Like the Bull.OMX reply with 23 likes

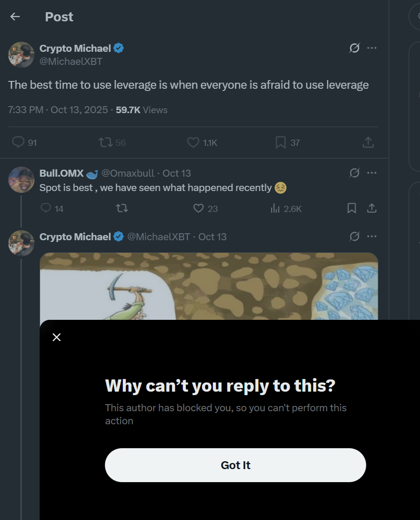[205, 208]
